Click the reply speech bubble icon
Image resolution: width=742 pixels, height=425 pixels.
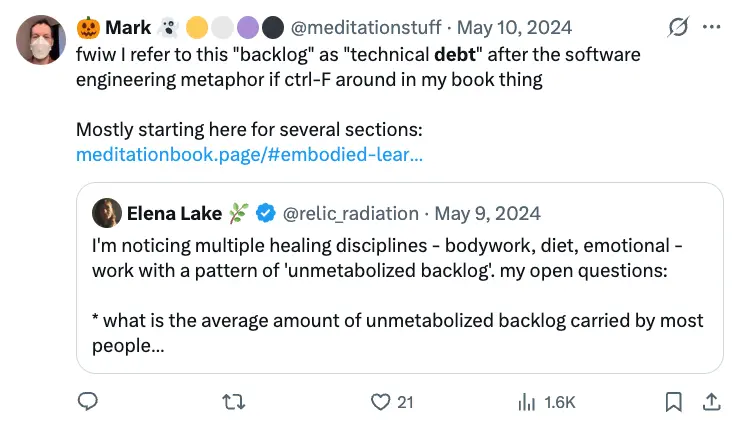tap(88, 402)
